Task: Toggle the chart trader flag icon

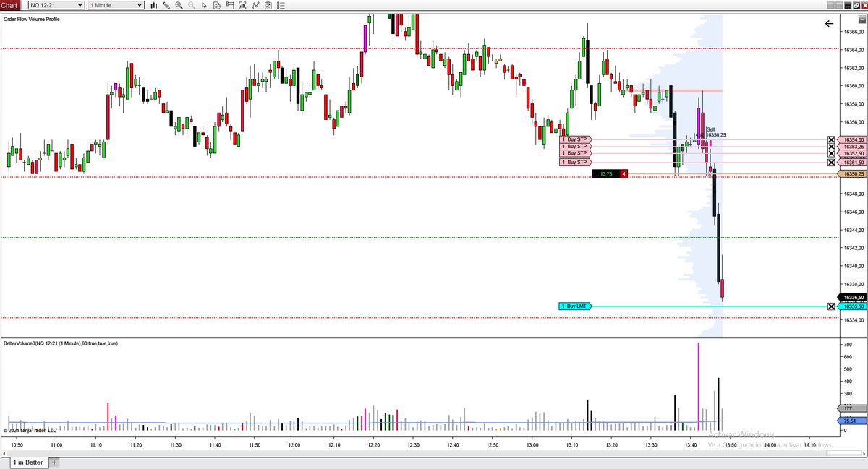Action: 230,5
